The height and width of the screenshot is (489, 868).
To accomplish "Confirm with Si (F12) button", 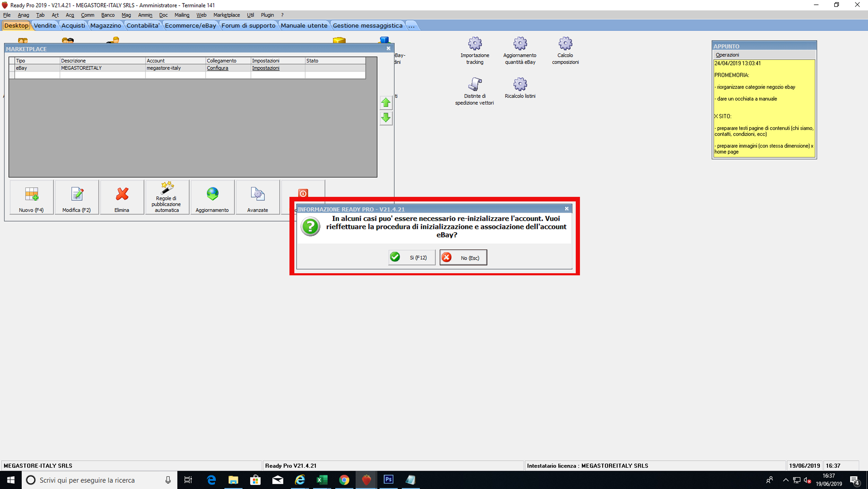I will pos(412,257).
